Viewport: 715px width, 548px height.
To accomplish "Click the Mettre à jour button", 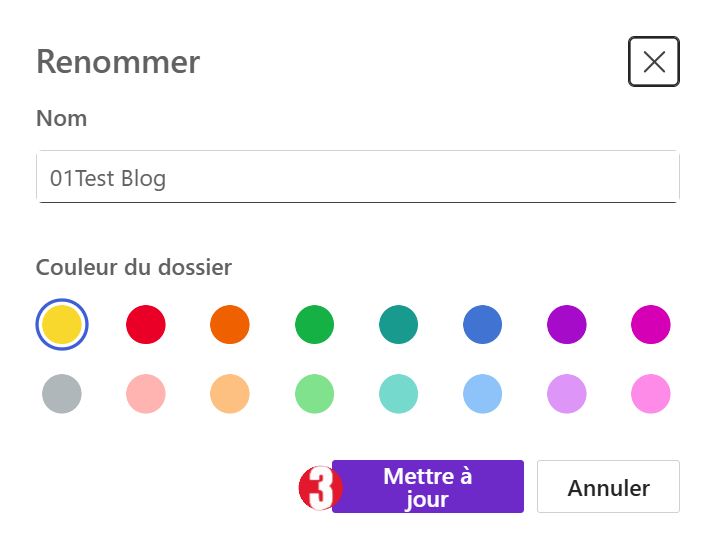I will pos(428,486).
